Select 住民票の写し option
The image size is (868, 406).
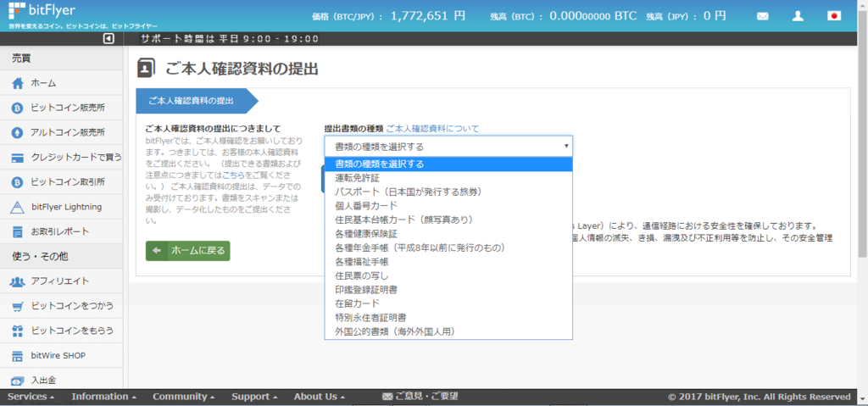[x=448, y=275]
